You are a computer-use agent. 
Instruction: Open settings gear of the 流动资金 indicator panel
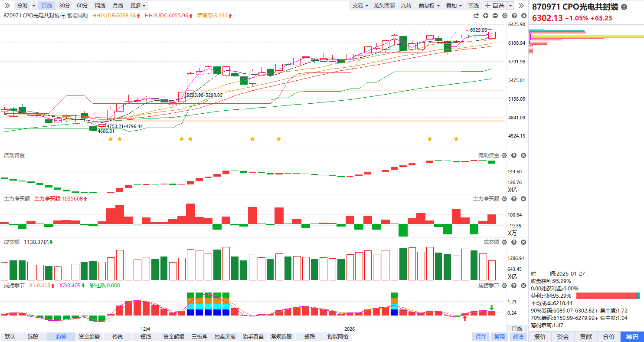coord(504,155)
